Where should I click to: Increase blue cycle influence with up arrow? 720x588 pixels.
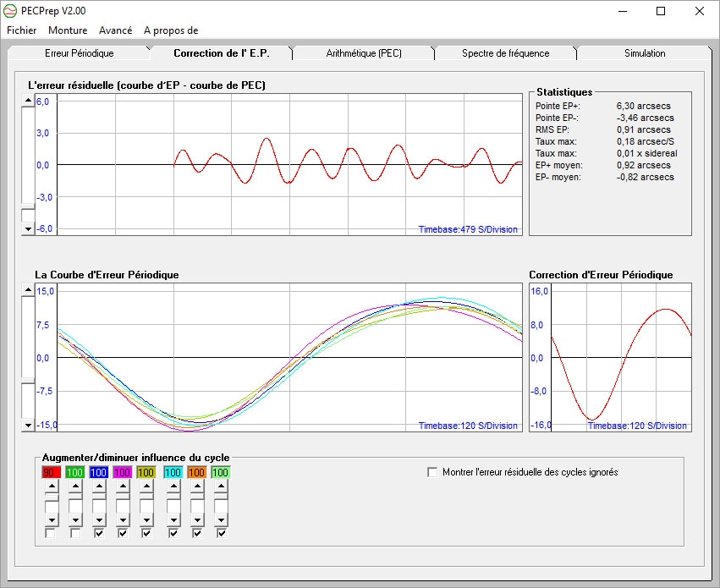[x=99, y=486]
